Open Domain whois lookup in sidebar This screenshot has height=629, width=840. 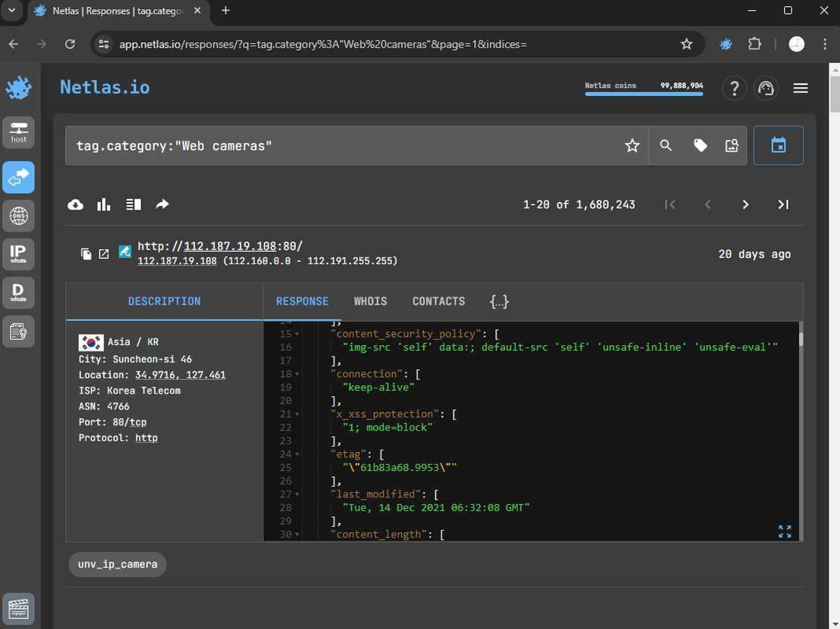[x=18, y=293]
